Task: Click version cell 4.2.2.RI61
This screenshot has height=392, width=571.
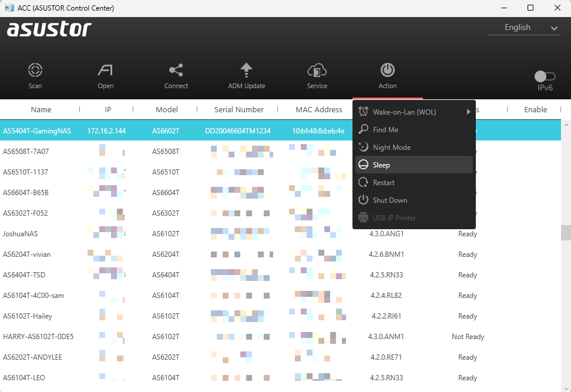Action: 387,316
